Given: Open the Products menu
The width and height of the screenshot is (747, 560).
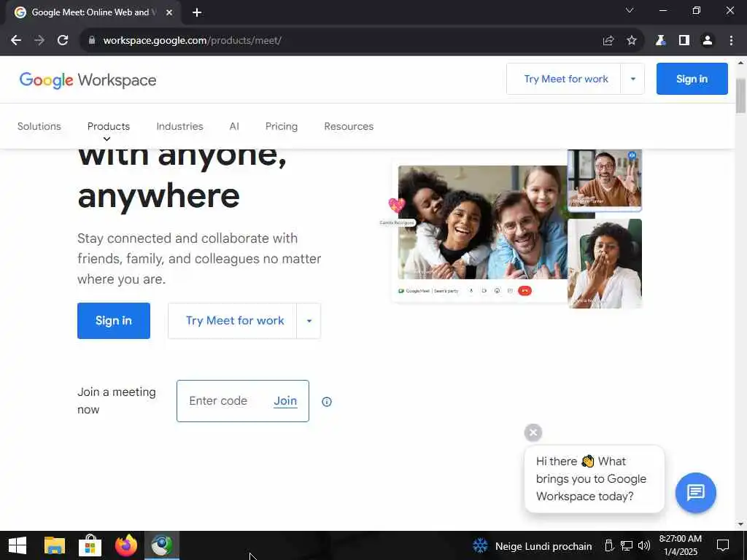Looking at the screenshot, I should click(108, 126).
